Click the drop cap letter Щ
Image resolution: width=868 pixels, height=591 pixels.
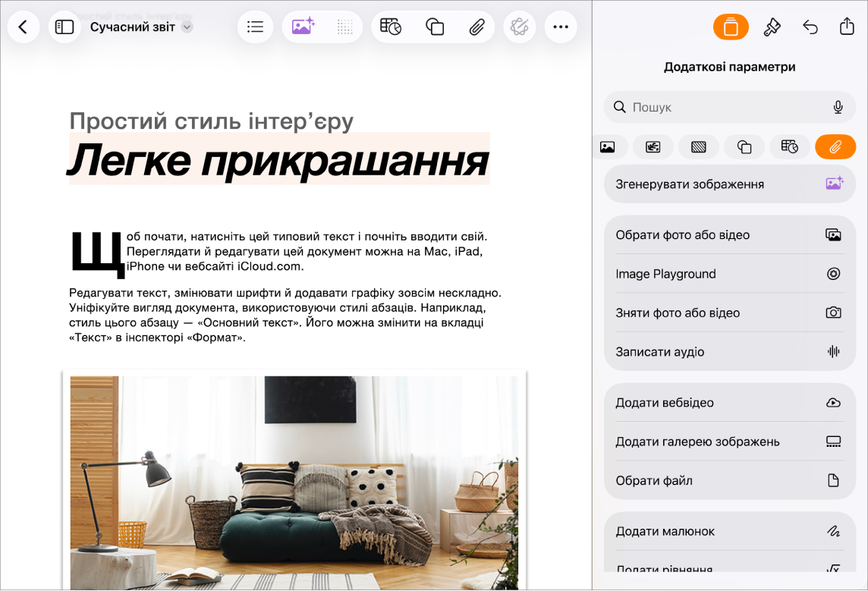(x=96, y=253)
